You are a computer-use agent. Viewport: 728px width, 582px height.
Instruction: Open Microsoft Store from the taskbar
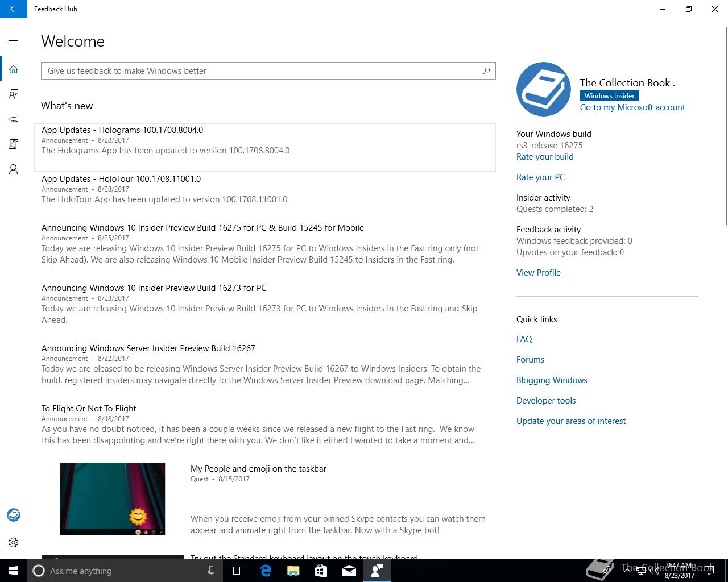pos(321,571)
